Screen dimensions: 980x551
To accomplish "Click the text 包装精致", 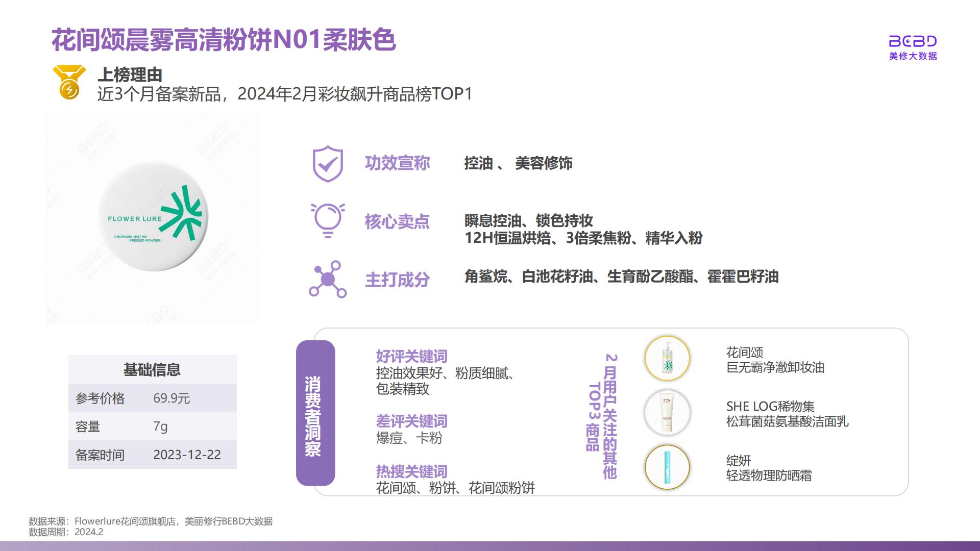I will [403, 389].
